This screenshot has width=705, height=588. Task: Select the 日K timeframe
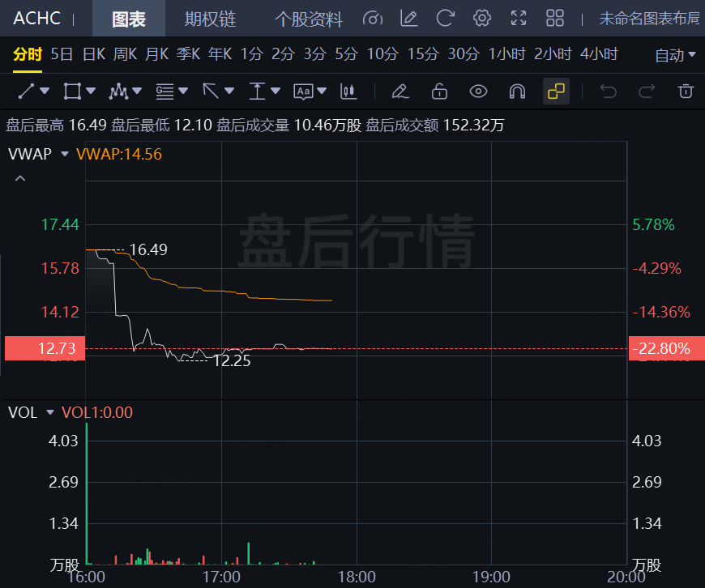(x=94, y=54)
